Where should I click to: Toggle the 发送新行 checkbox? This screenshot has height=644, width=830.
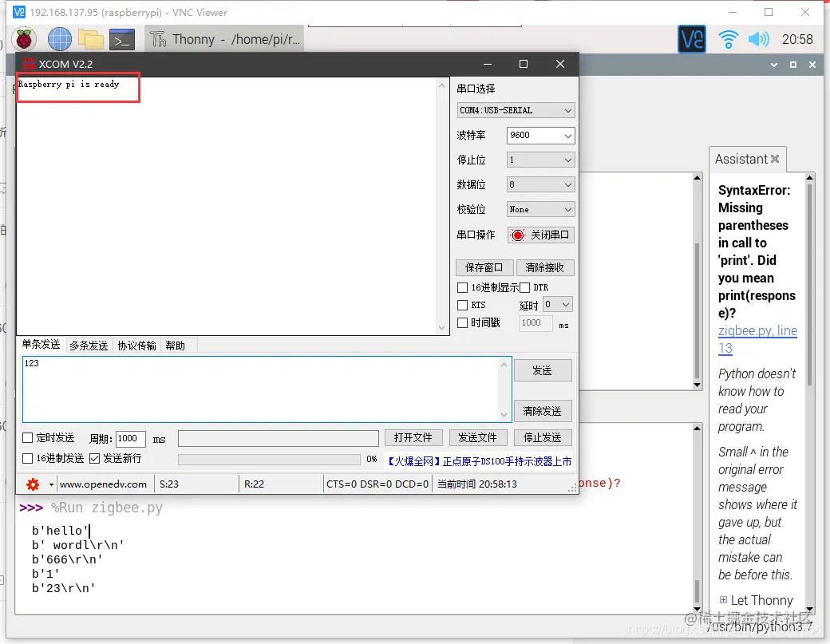95,458
